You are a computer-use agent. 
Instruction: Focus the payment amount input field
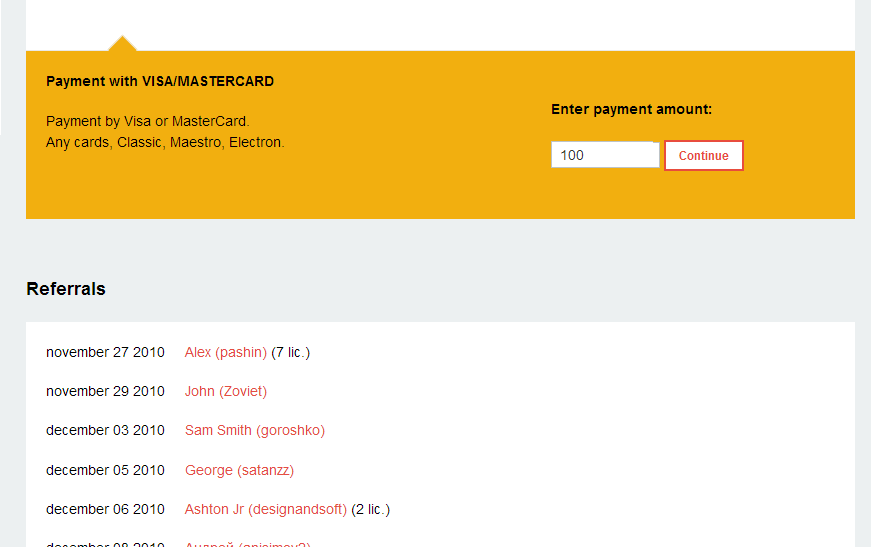tap(605, 155)
